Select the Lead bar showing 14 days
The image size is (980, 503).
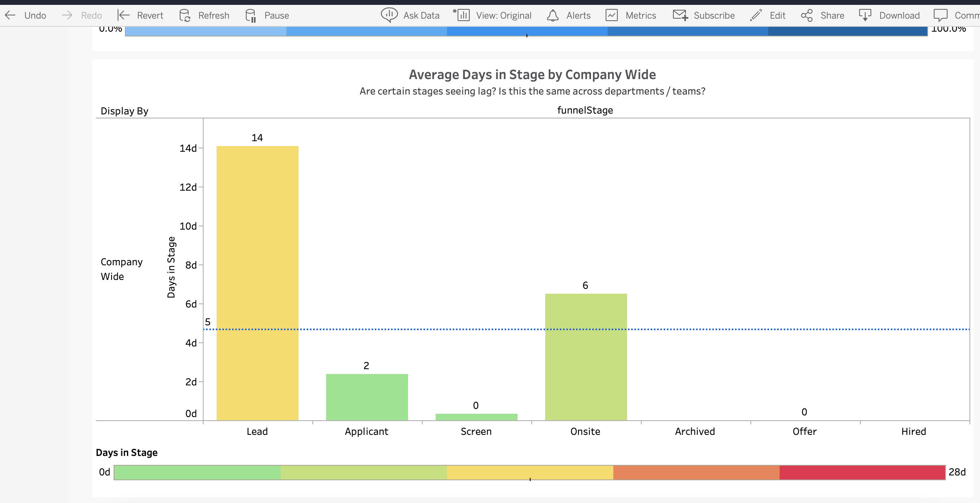pos(257,284)
